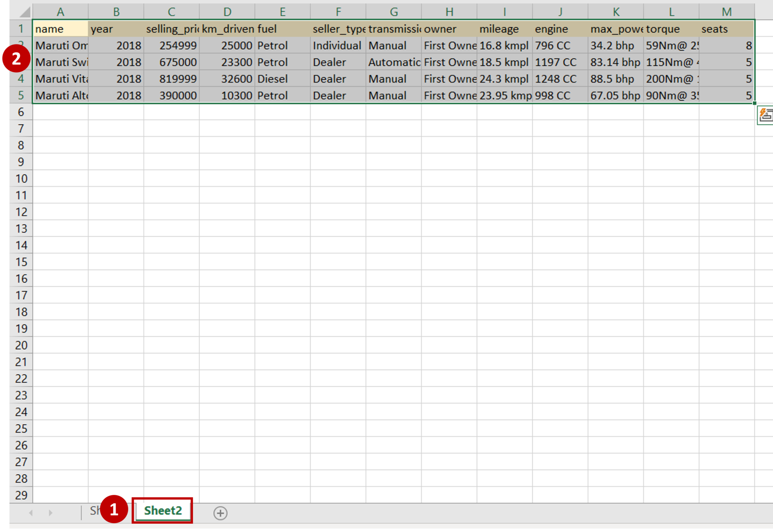Select the '1248 CC' engine cell
This screenshot has height=532, width=773.
[x=560, y=79]
